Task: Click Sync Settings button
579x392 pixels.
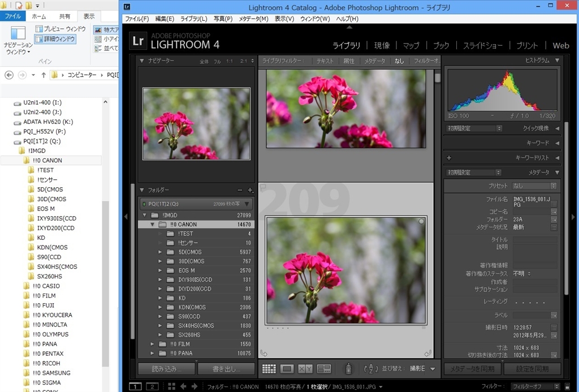Action: tap(532, 369)
